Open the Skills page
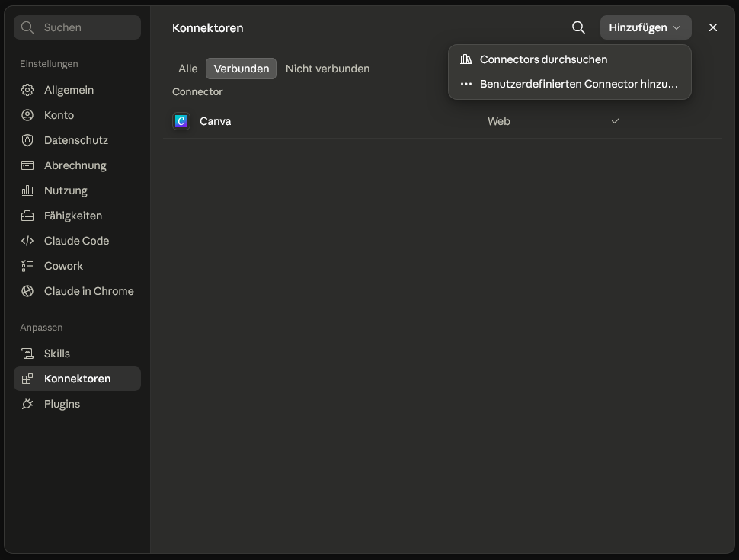 [x=77, y=354]
